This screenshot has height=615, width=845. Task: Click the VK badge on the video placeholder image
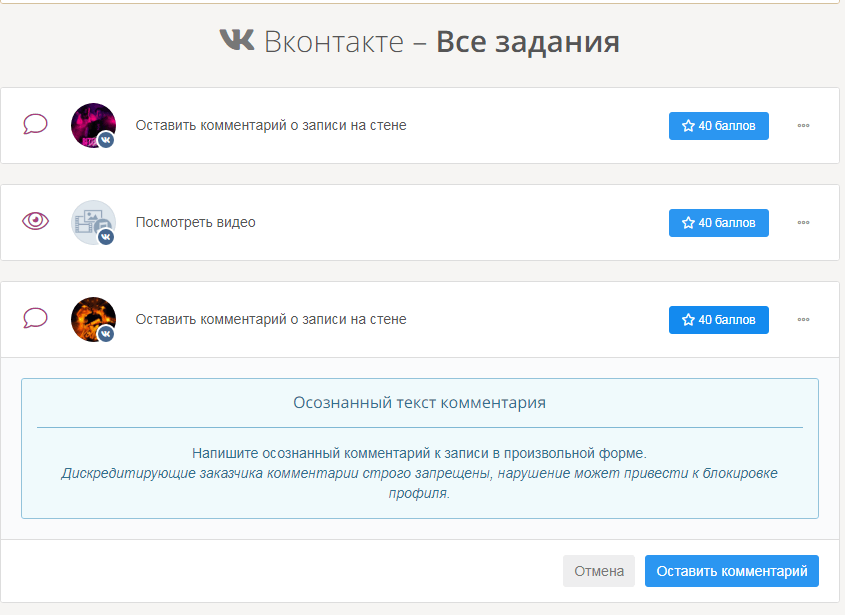click(x=105, y=237)
